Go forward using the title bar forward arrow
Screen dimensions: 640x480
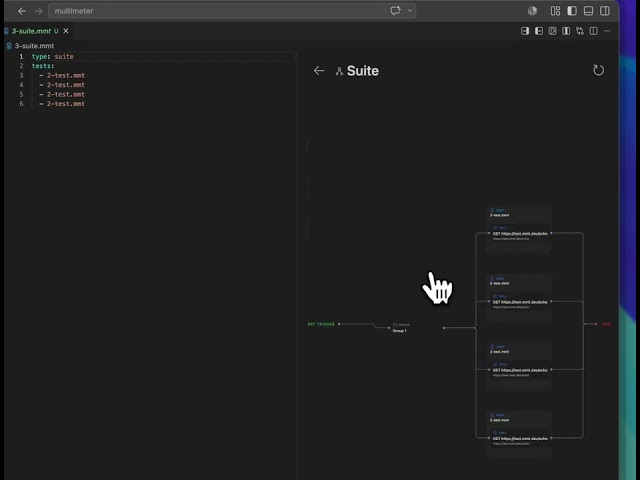point(38,11)
